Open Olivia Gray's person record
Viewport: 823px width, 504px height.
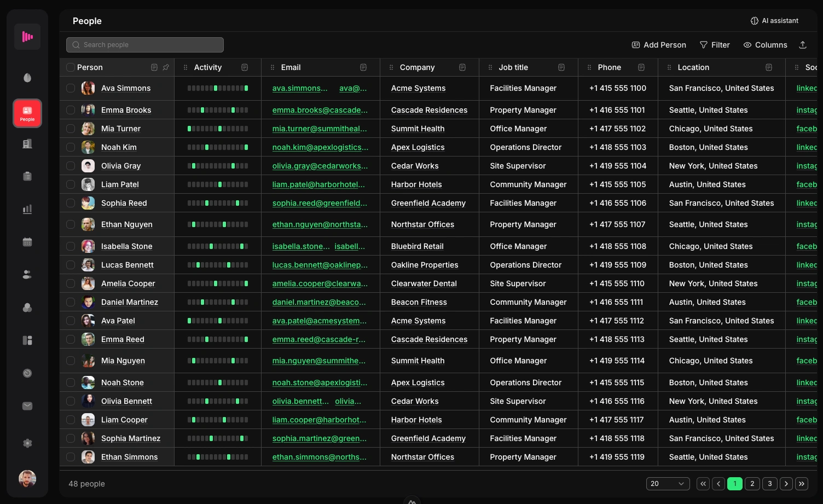tap(121, 166)
